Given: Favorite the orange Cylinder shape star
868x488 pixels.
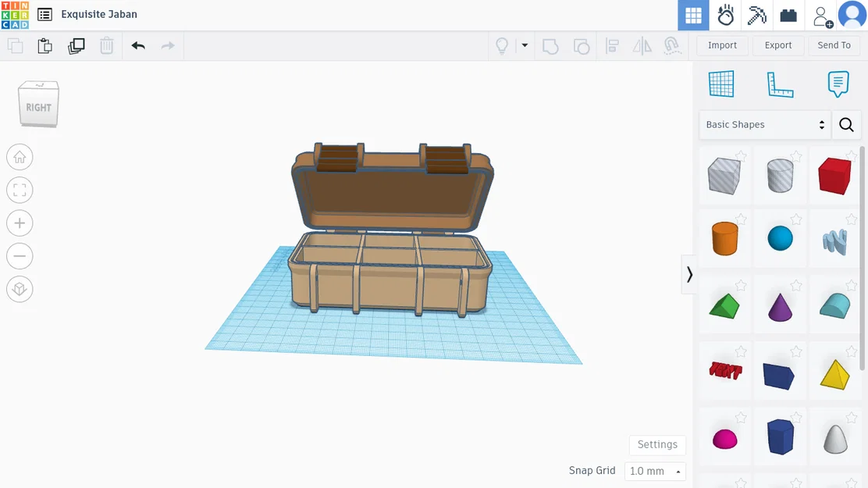Looking at the screenshot, I should point(741,220).
